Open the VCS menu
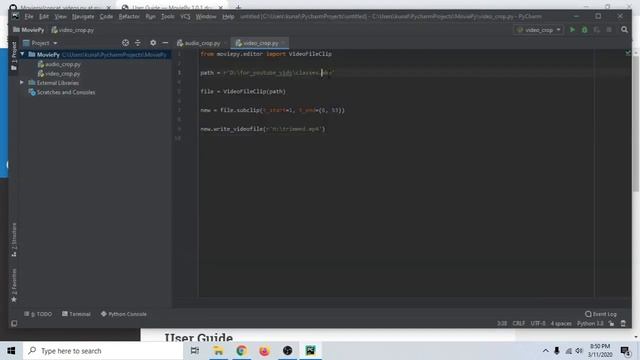 (x=185, y=17)
